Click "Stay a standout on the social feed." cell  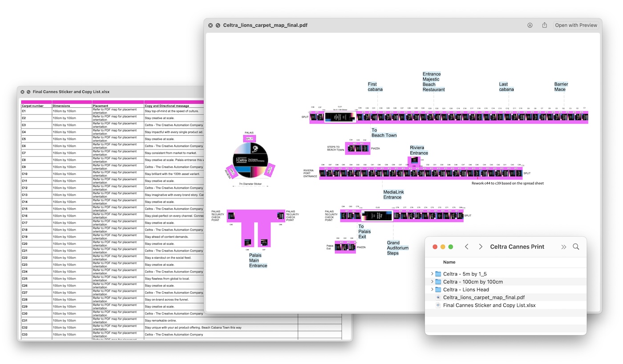pyautogui.click(x=174, y=258)
